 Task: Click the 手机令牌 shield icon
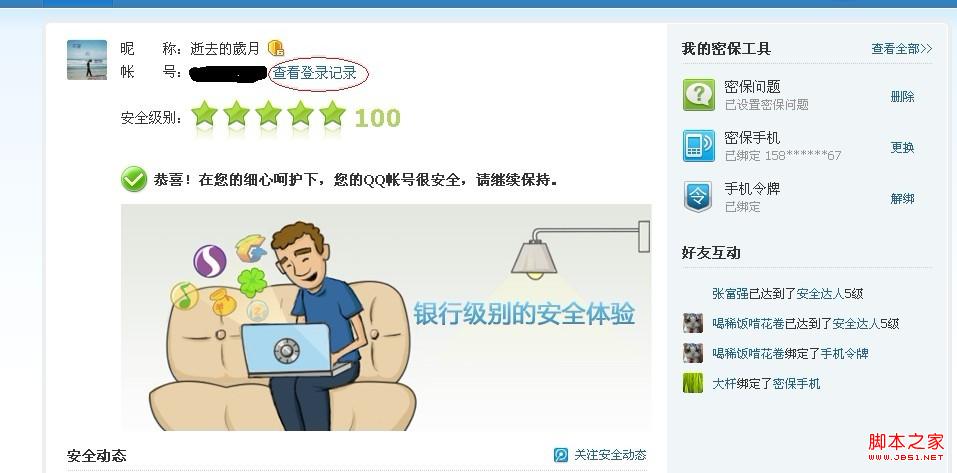click(698, 197)
